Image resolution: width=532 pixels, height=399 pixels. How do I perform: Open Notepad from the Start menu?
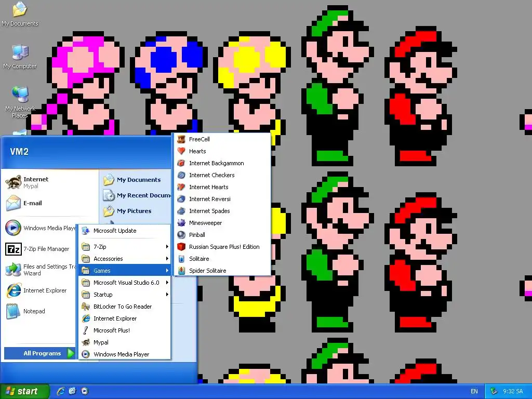coord(39,311)
